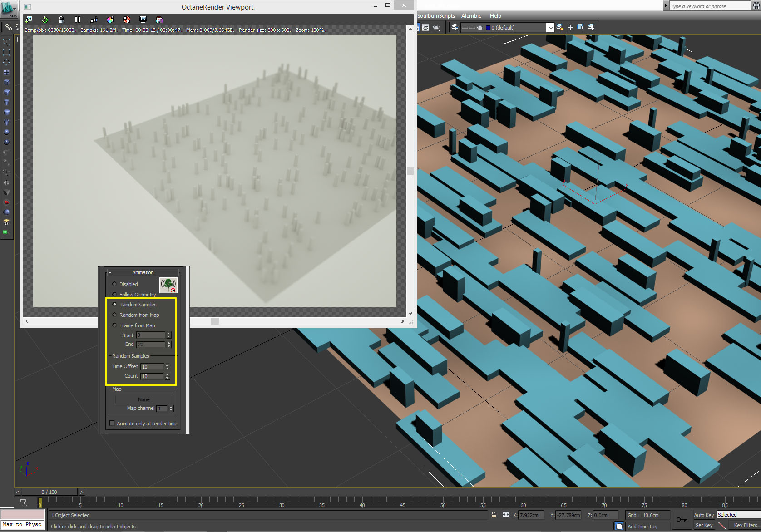Step the time slider back one frame
Screen dimensions: 761x532
click(18, 492)
